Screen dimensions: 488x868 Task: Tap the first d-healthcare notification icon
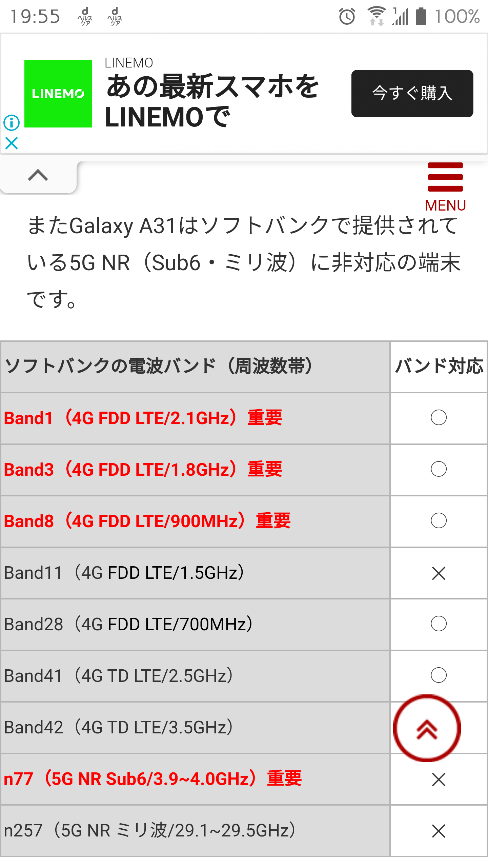[85, 16]
